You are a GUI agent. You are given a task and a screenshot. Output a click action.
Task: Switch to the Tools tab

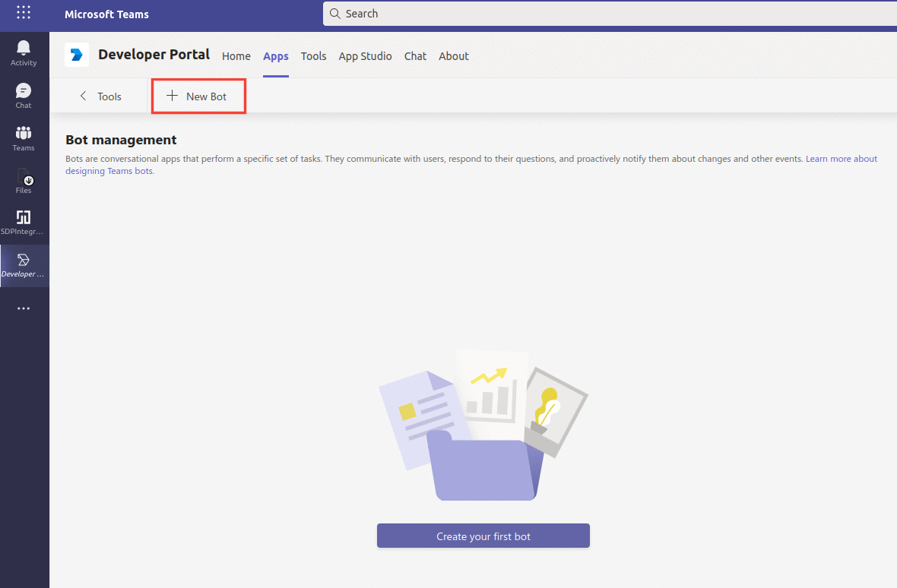pos(313,56)
